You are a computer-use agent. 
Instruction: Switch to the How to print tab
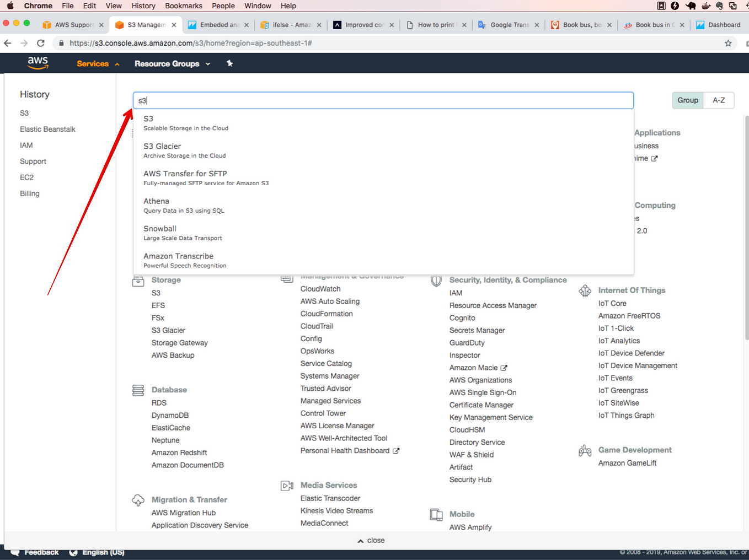436,25
